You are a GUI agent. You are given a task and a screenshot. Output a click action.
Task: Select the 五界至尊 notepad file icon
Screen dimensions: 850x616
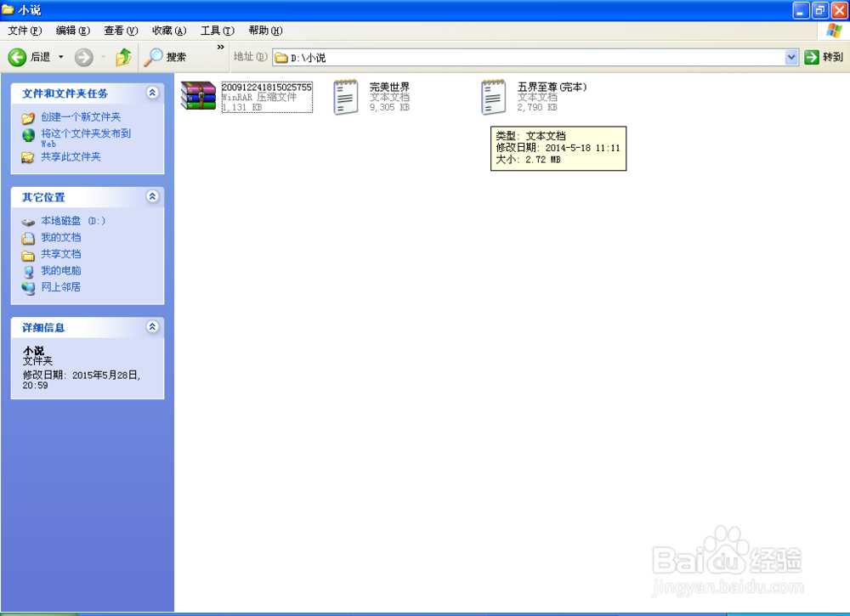(493, 97)
